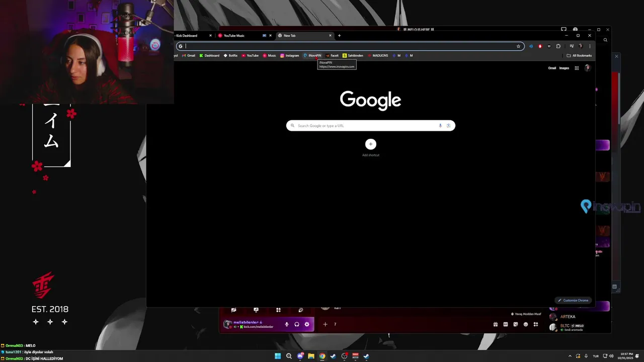
Task: Click the Gmail link on Google page
Action: click(552, 68)
